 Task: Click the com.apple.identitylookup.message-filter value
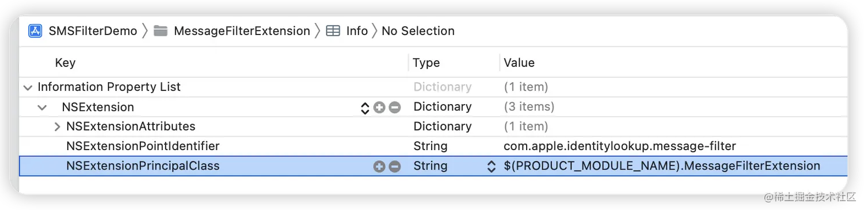pos(620,146)
